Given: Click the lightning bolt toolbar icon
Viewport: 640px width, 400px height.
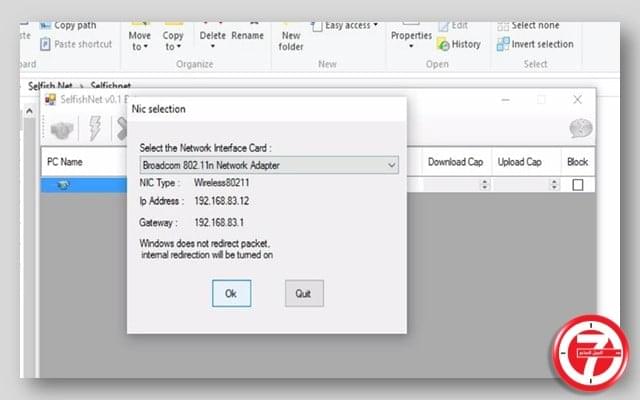Looking at the screenshot, I should [97, 128].
